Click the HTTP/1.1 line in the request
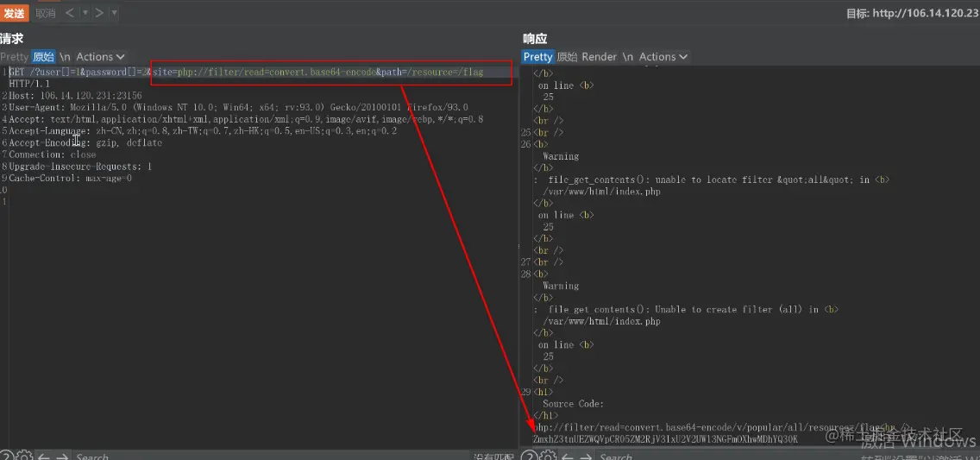This screenshot has width=980, height=460. (29, 84)
